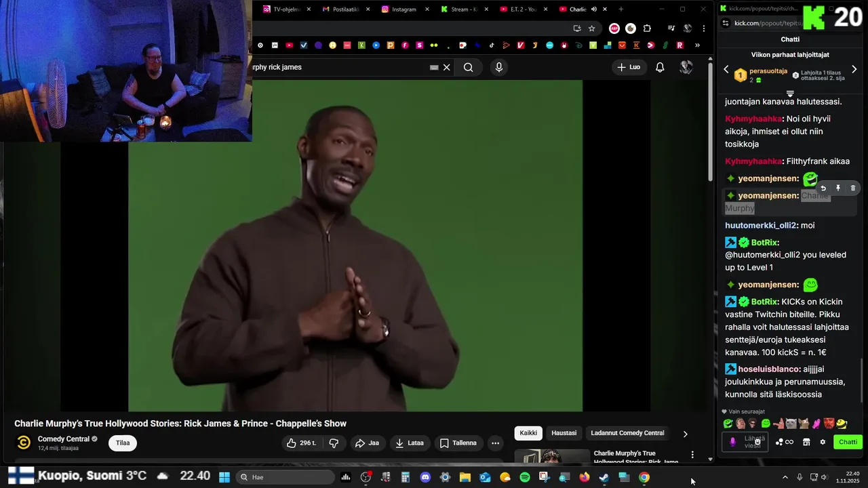868x488 pixels.
Task: Open Discord from the taskbar
Action: click(x=425, y=477)
